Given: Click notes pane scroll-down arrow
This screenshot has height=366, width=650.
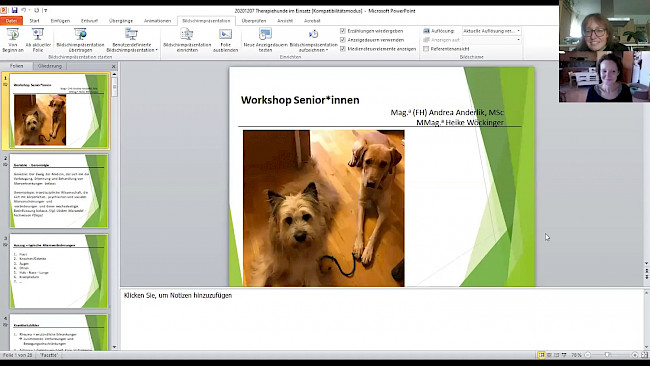Looking at the screenshot, I should 646,347.
